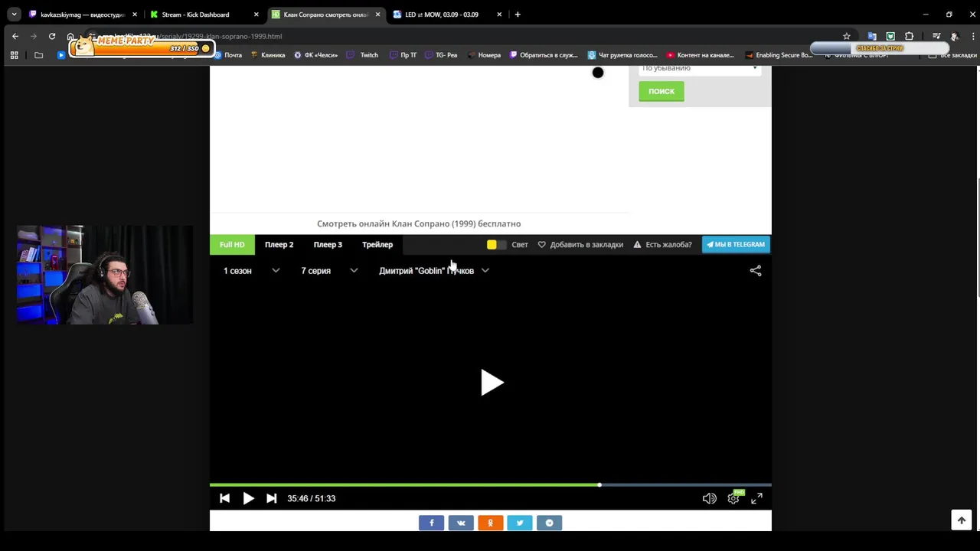Click the webcam overlay thumbnail
This screenshot has height=551, width=980.
pyautogui.click(x=105, y=275)
